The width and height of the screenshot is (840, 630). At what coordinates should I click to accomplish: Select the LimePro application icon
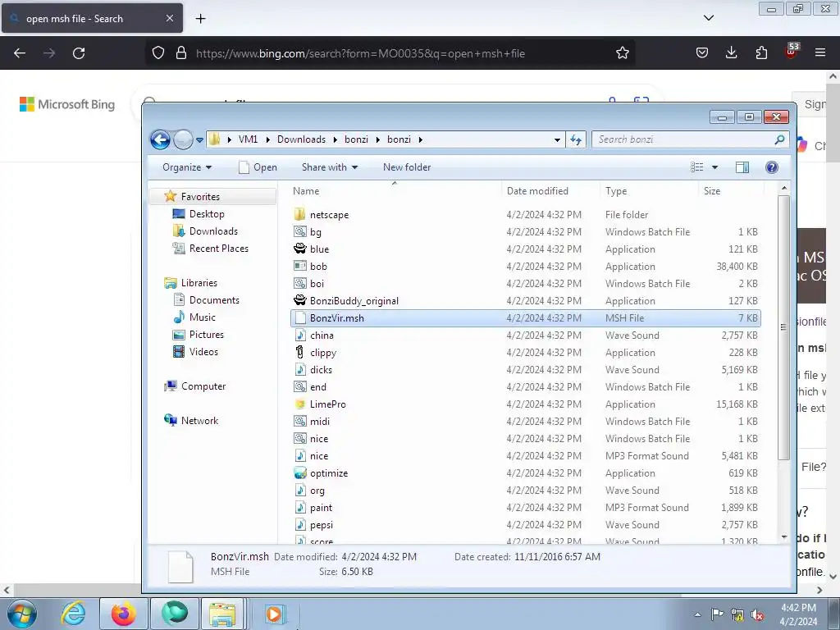click(x=300, y=404)
